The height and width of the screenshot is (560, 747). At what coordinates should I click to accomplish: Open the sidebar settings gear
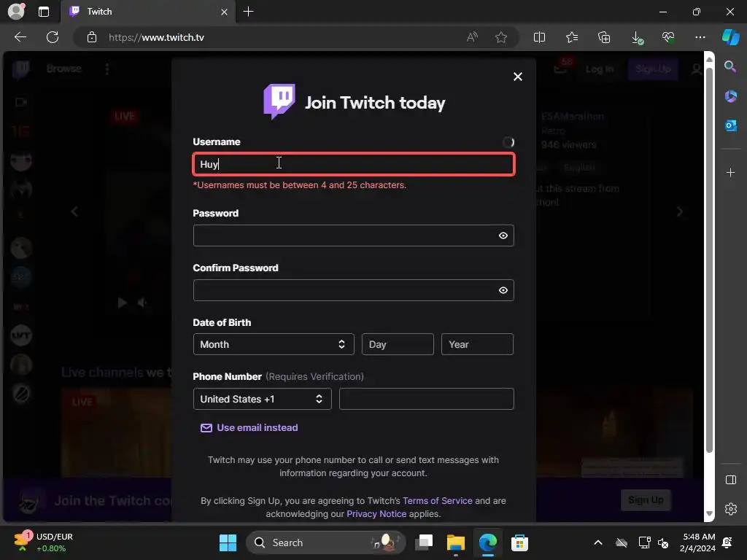tap(730, 508)
